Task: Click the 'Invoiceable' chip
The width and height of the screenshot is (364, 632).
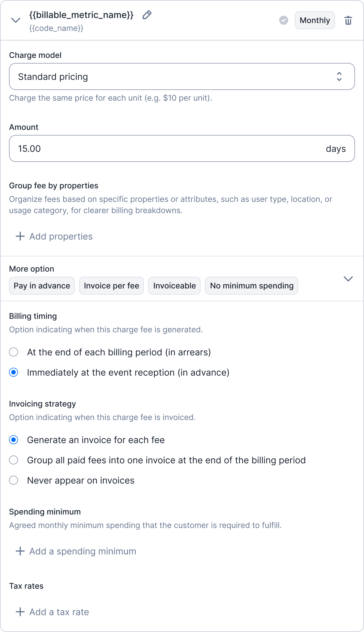Action: pos(174,286)
